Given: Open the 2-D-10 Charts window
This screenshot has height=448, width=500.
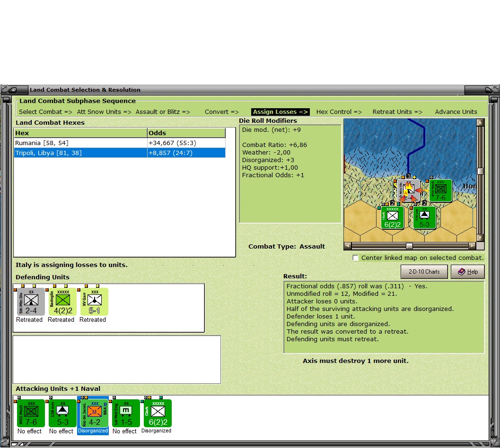Looking at the screenshot, I should coord(424,271).
